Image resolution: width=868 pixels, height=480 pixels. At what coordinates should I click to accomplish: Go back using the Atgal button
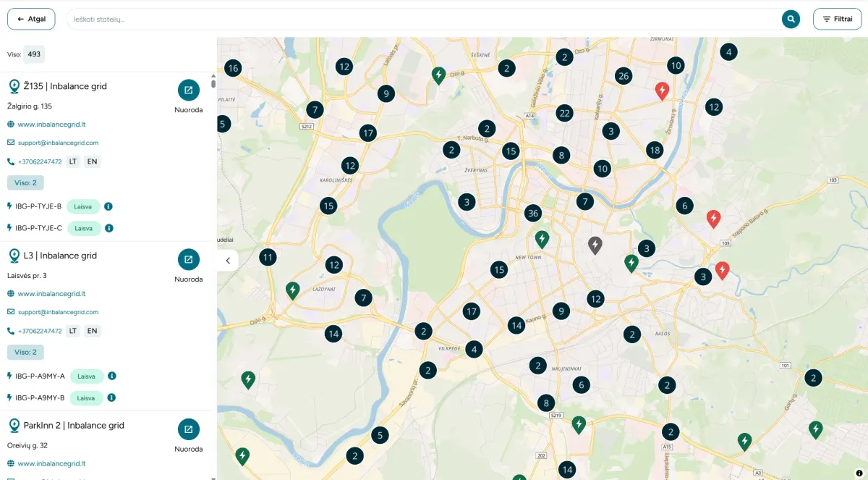(x=31, y=19)
